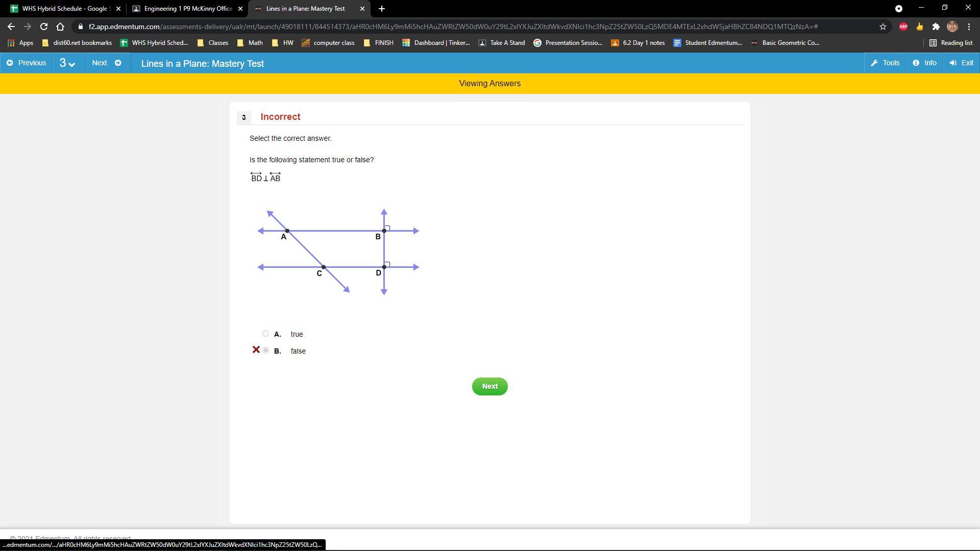Select answer A true

point(265,334)
